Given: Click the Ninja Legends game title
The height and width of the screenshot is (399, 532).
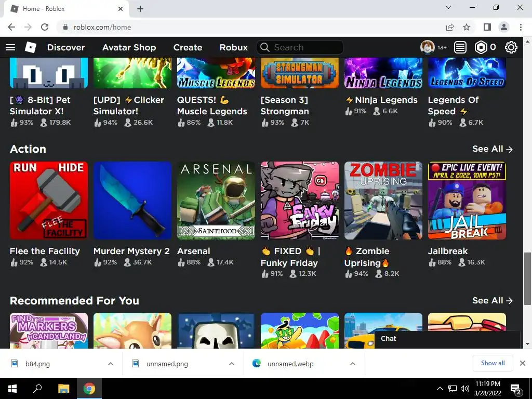Looking at the screenshot, I should (x=381, y=100).
